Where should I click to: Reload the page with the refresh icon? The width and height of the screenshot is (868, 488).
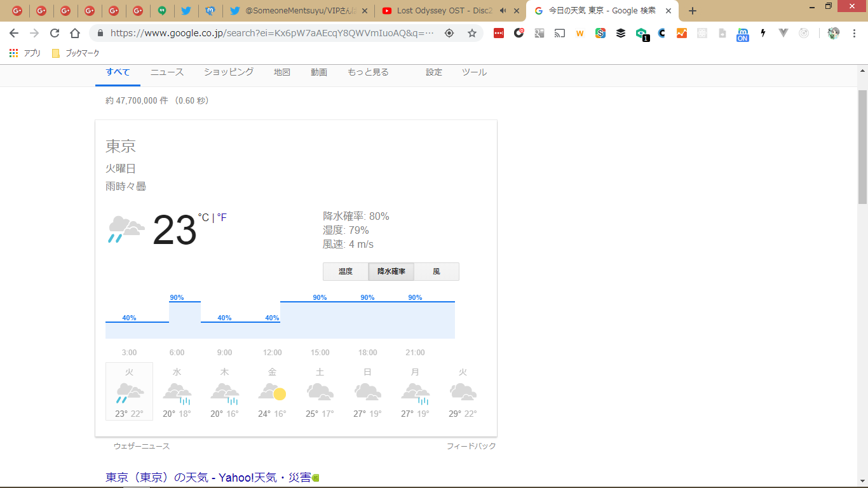coord(55,33)
